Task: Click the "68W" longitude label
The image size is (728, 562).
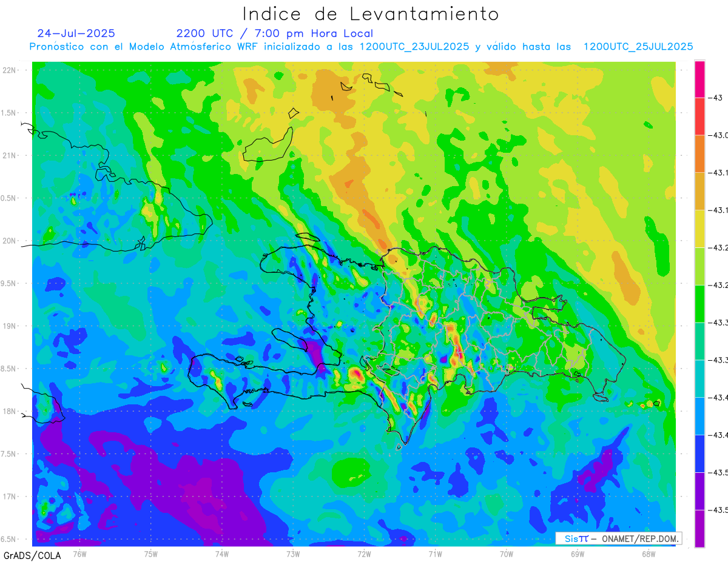Action: (649, 554)
